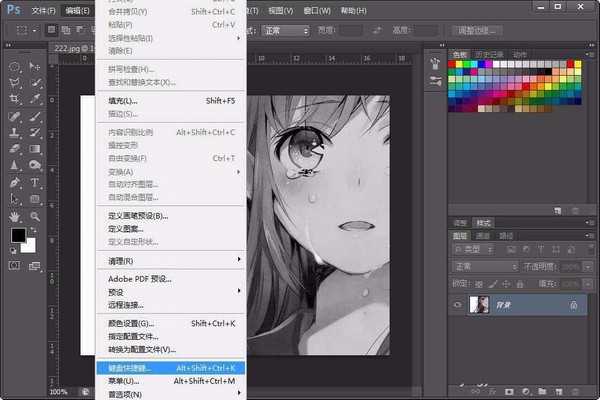Screen dimensions: 600x400
Task: Open the blend mode 正常 dropdown in layers
Action: pyautogui.click(x=483, y=267)
